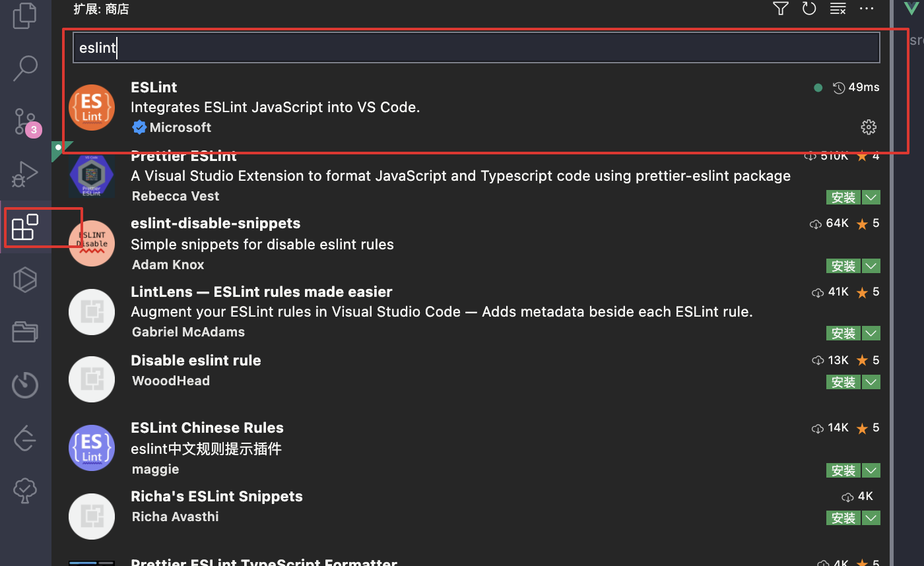Click the filter extensions funnel icon
The height and width of the screenshot is (566, 924).
point(781,9)
